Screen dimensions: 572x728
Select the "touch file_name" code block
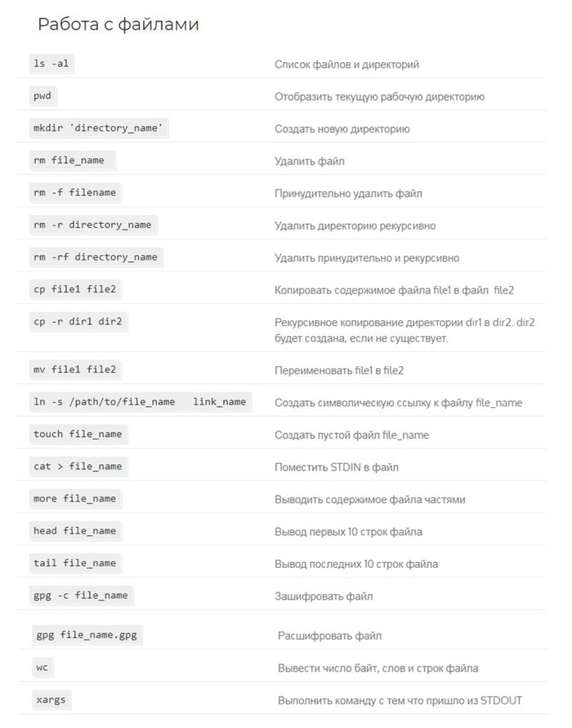click(78, 434)
